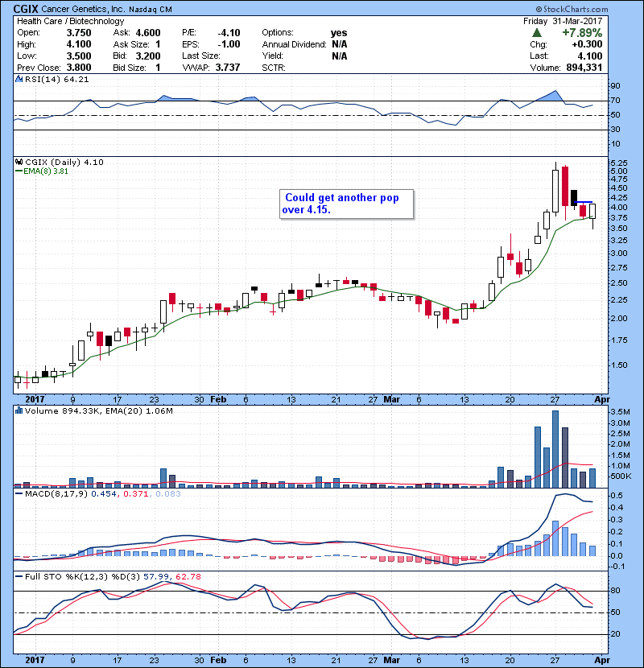Click the RSI(14) 64.21 legend
The height and width of the screenshot is (668, 644).
(56, 79)
